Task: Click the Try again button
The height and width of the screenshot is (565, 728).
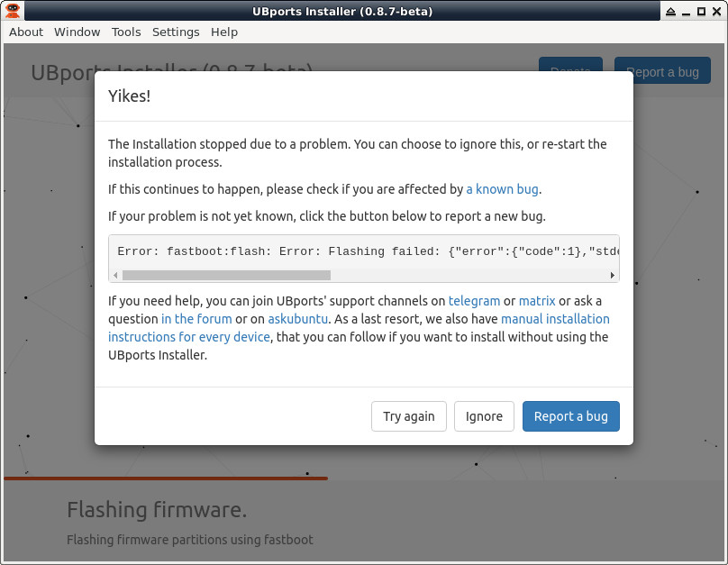Action: (408, 416)
